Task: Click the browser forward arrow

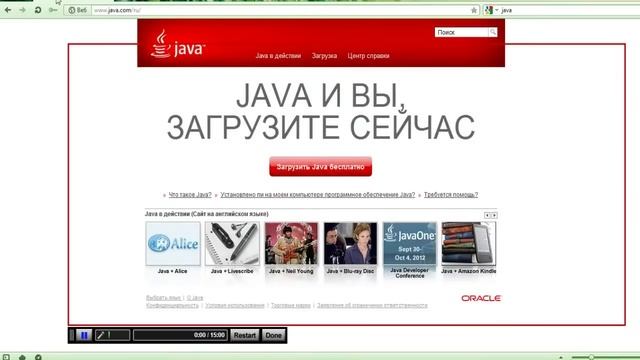Action: (22, 10)
